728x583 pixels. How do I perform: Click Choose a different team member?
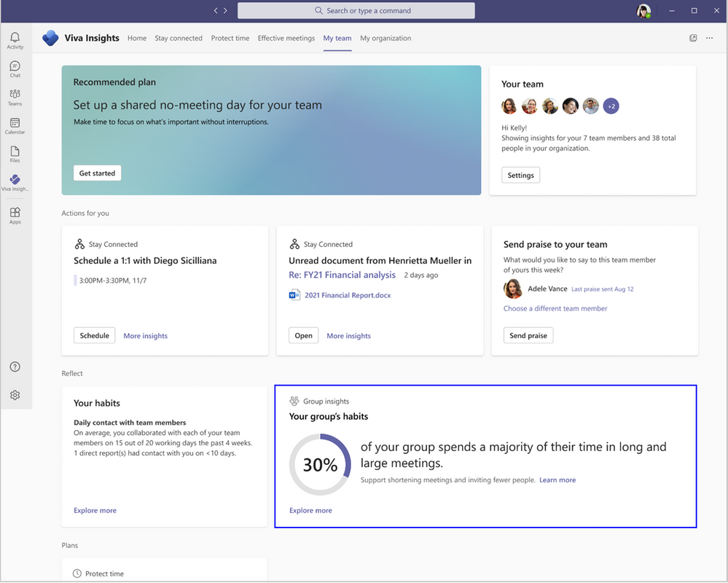click(555, 308)
